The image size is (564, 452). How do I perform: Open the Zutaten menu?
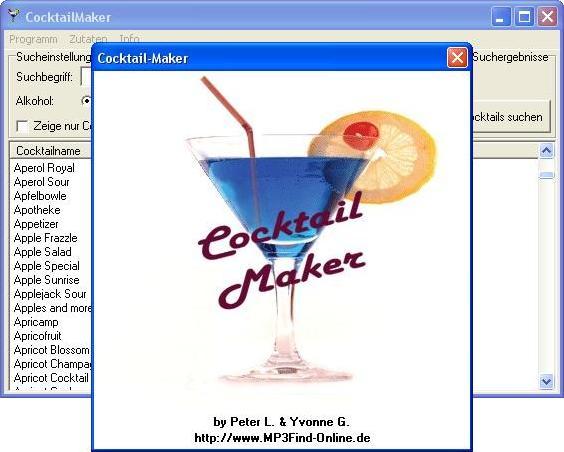click(88, 39)
